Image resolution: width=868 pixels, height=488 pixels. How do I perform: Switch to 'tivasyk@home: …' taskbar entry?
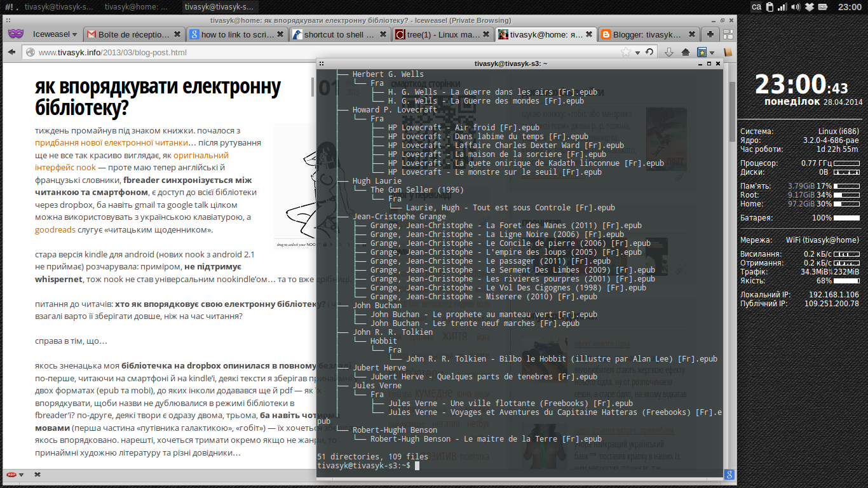pos(137,7)
